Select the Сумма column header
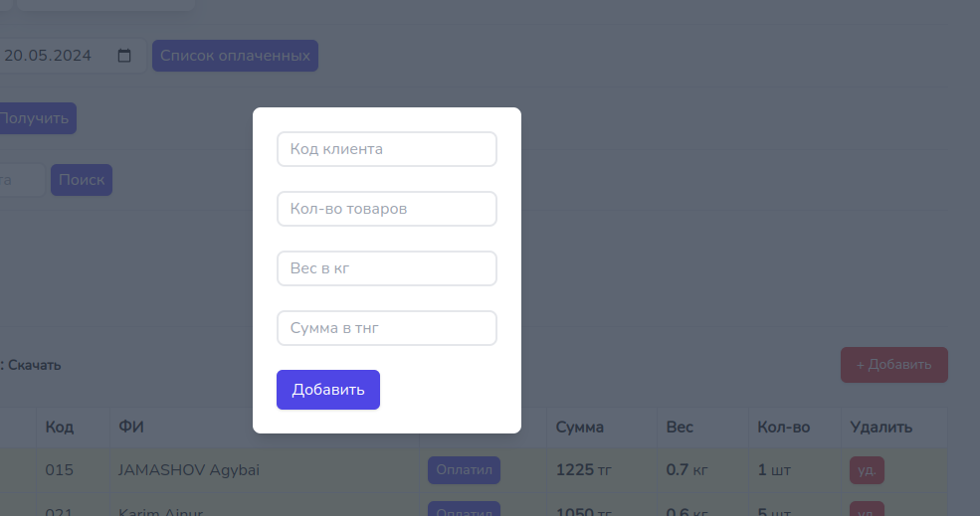This screenshot has width=980, height=516. pos(580,428)
